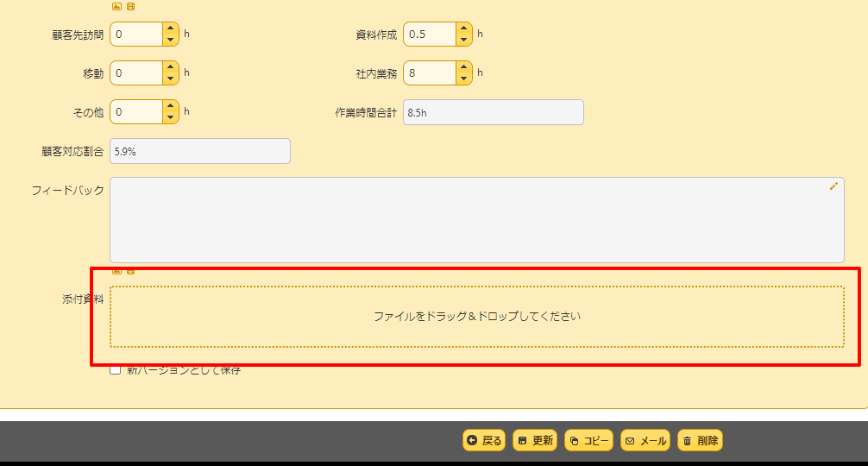Click the pencil edit icon in フィードバック field
The height and width of the screenshot is (466, 868).
(x=833, y=186)
